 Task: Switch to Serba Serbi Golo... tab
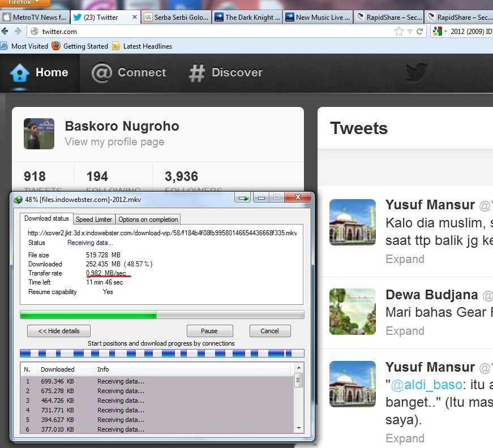[177, 18]
